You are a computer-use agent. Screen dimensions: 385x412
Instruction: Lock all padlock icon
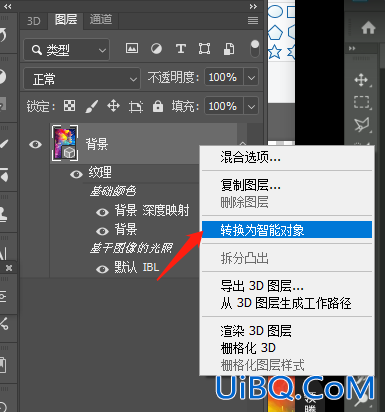[x=158, y=106]
